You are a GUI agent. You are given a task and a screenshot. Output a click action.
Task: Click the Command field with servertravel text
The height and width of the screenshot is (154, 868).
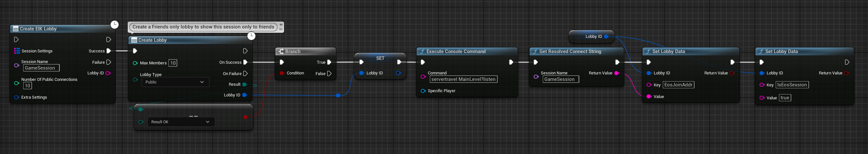click(x=463, y=79)
